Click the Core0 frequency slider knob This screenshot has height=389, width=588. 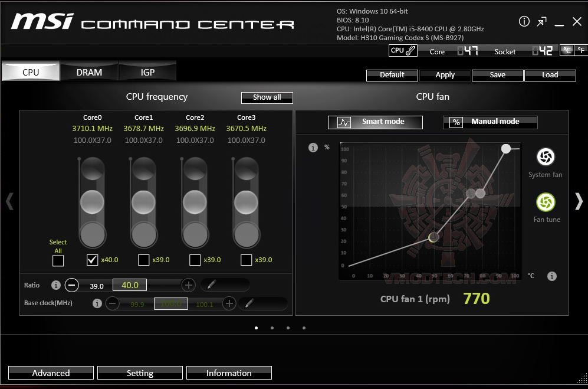click(92, 202)
